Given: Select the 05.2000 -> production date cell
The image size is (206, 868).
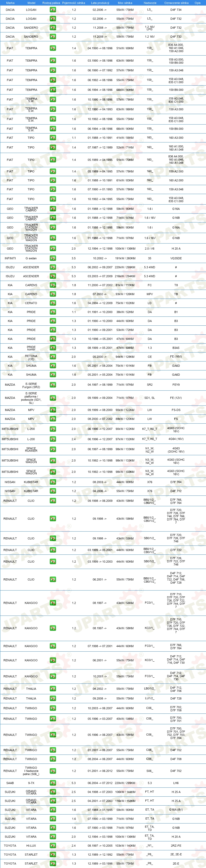Looking at the screenshot, I should (100, 357).
